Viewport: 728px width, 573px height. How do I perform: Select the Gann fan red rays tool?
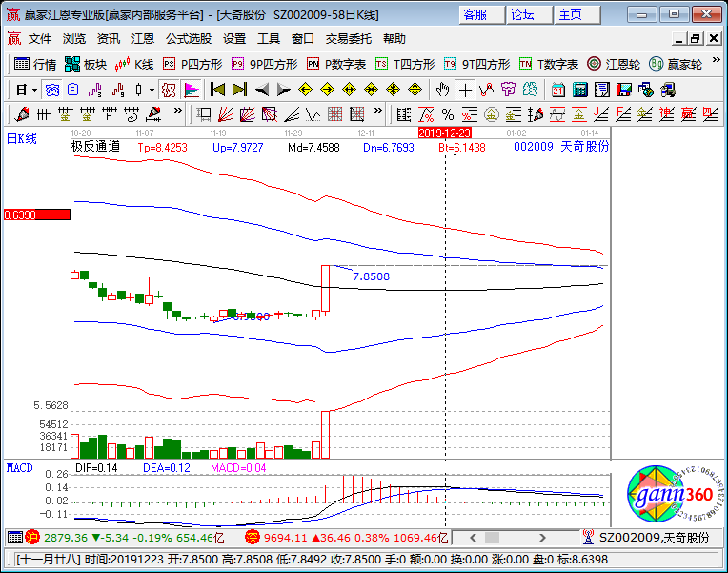[226, 114]
